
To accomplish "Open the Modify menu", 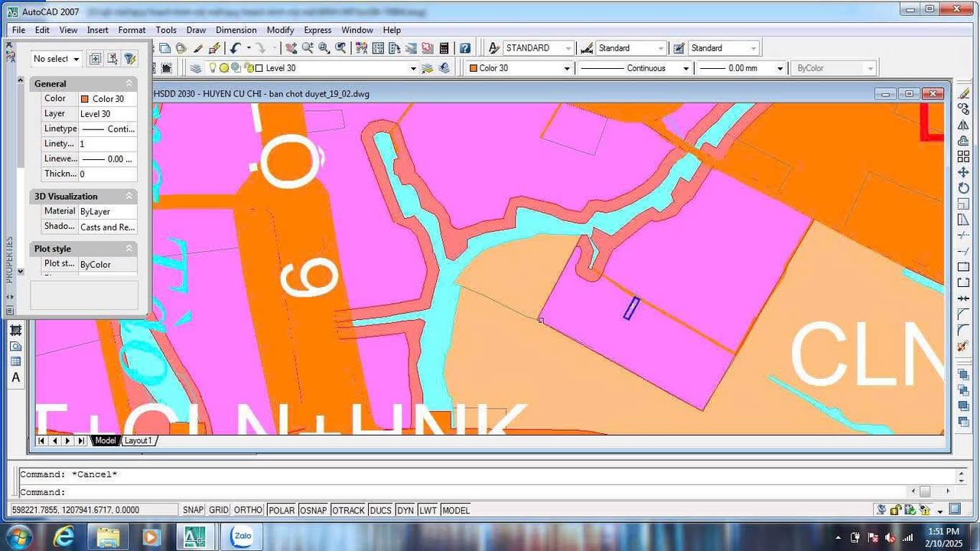I will (280, 30).
